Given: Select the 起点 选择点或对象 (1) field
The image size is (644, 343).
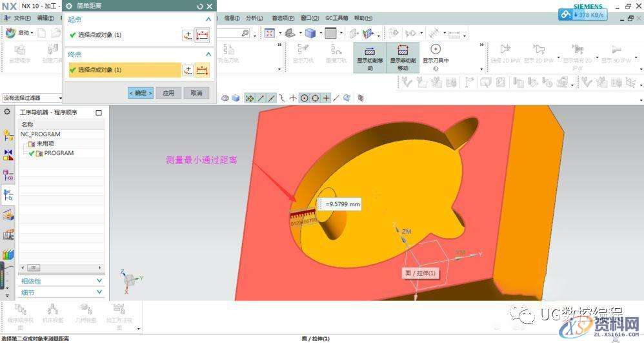Looking at the screenshot, I should point(125,35).
